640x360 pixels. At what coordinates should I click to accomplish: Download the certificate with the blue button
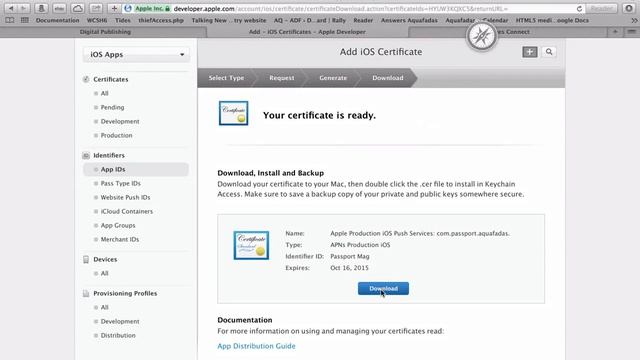pyautogui.click(x=383, y=289)
